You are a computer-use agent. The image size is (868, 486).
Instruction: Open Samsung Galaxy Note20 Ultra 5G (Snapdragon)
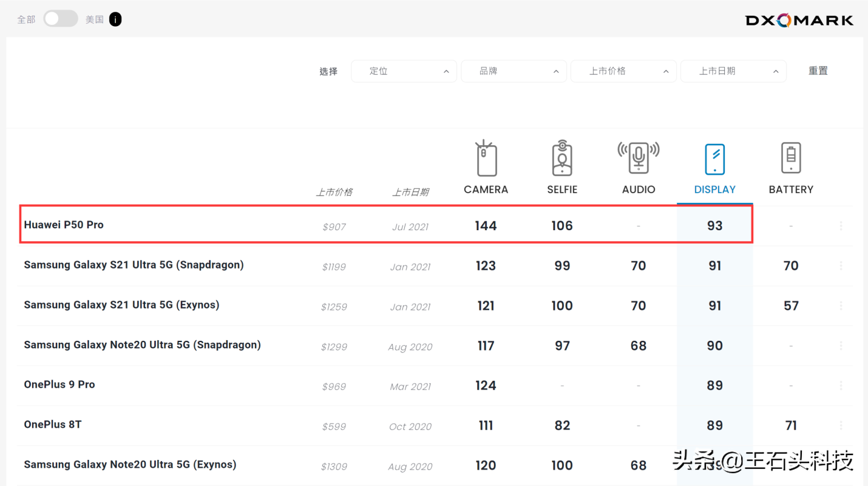142,345
